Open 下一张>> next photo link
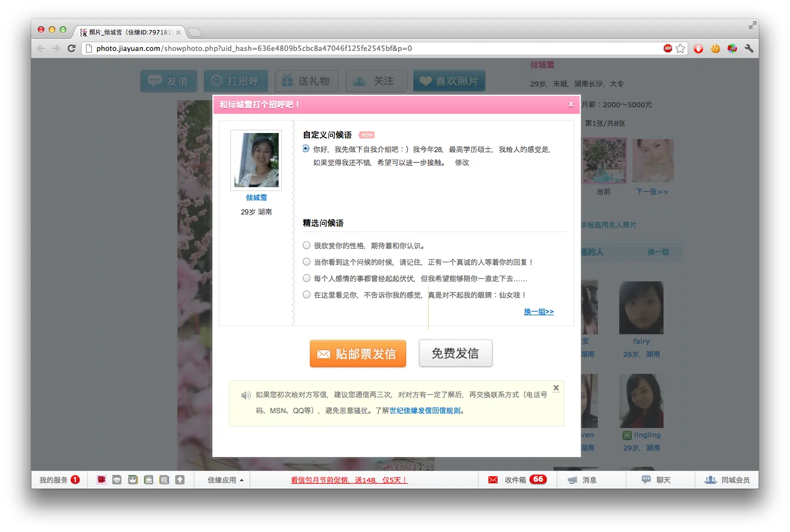Screen dimensions: 790x532 click(x=652, y=192)
